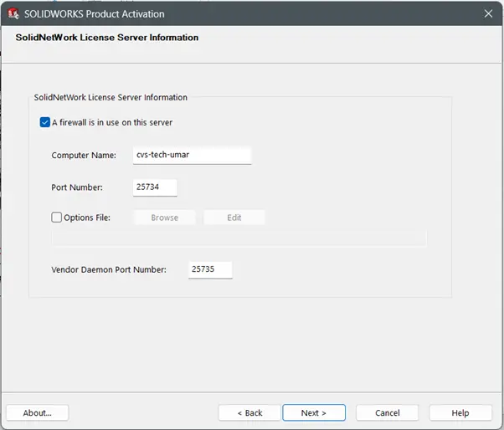504x430 pixels.
Task: Click the bold 'SolidNetWork License Server Information' heading
Action: (107, 38)
